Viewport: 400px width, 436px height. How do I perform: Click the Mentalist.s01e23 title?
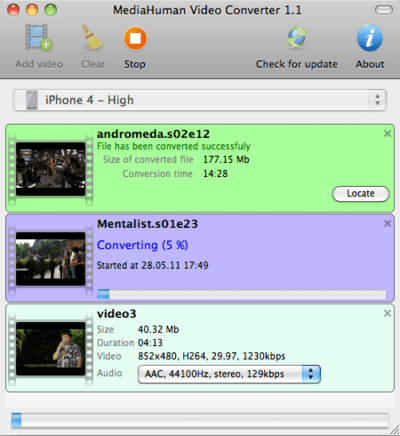pyautogui.click(x=147, y=224)
